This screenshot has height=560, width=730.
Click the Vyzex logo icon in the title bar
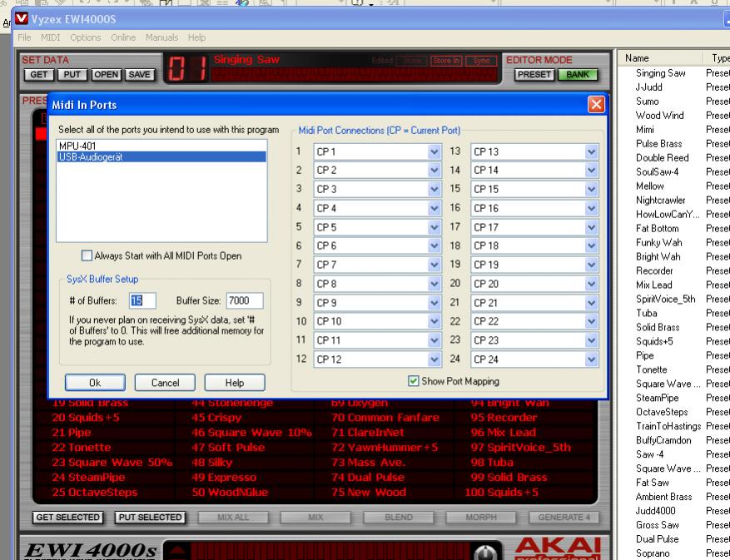click(22, 18)
